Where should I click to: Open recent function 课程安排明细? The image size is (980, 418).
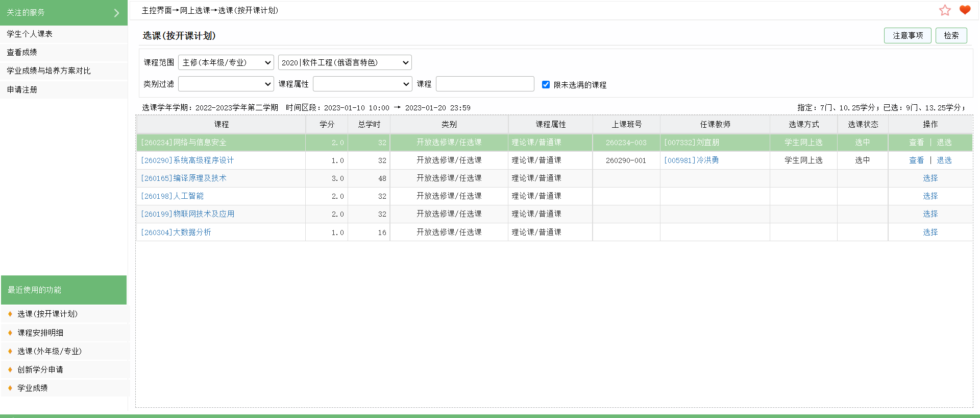(40, 333)
